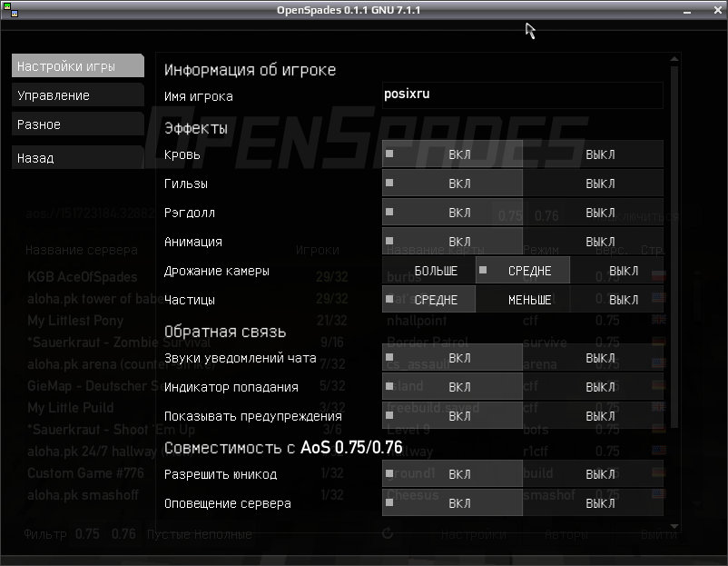Open the Разное settings tab
The width and height of the screenshot is (728, 566).
click(77, 124)
